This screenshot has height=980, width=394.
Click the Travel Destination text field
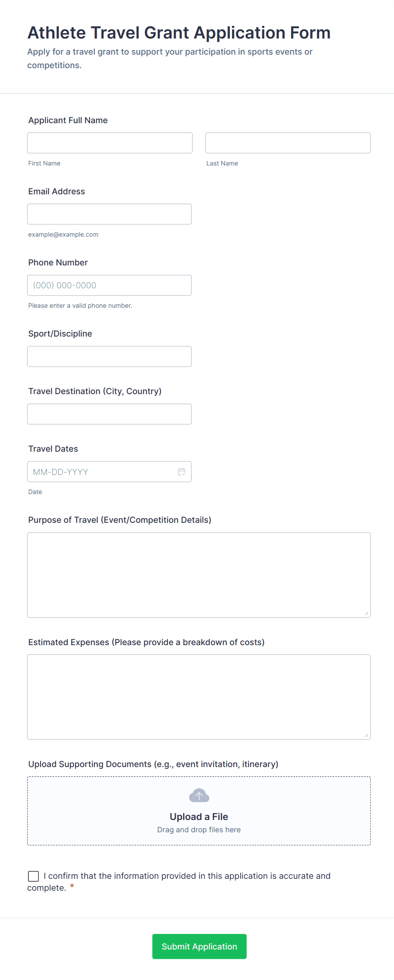[x=109, y=414]
